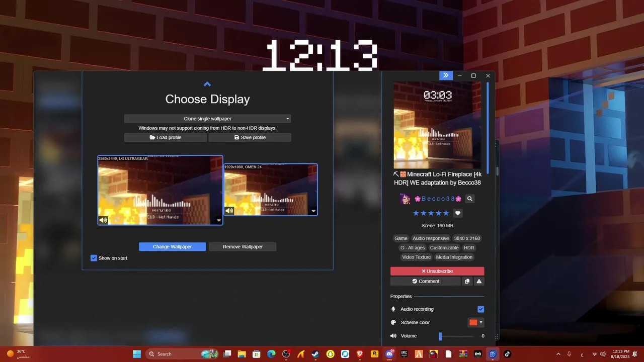The image size is (644, 362).
Task: Open OBS Studio from the taskbar
Action: click(x=286, y=354)
